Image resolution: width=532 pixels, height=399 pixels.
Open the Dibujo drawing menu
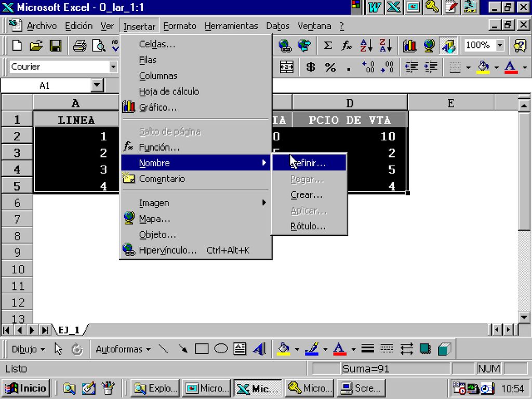click(28, 349)
